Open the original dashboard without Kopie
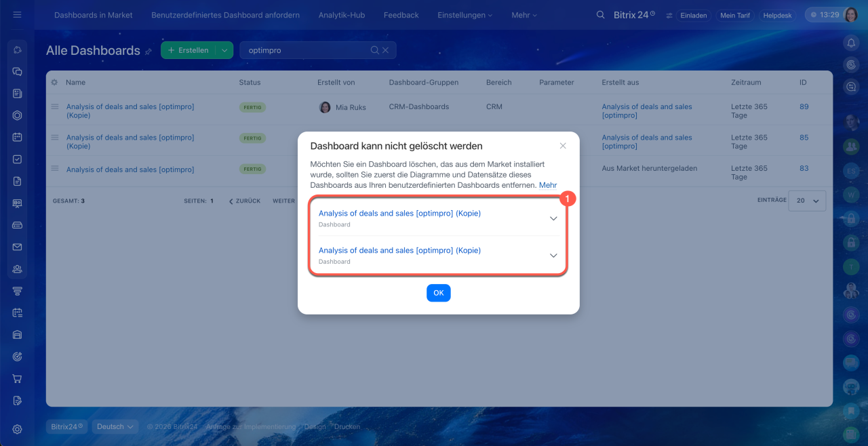 [x=130, y=169]
